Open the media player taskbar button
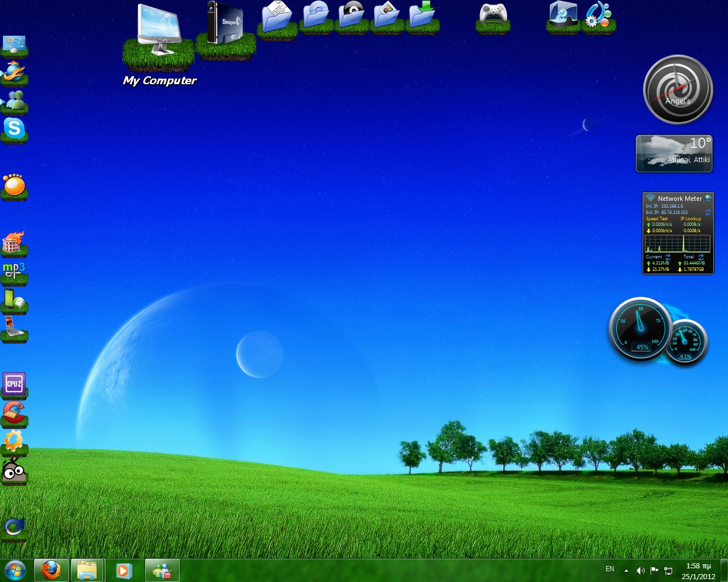The image size is (728, 582). [x=124, y=570]
